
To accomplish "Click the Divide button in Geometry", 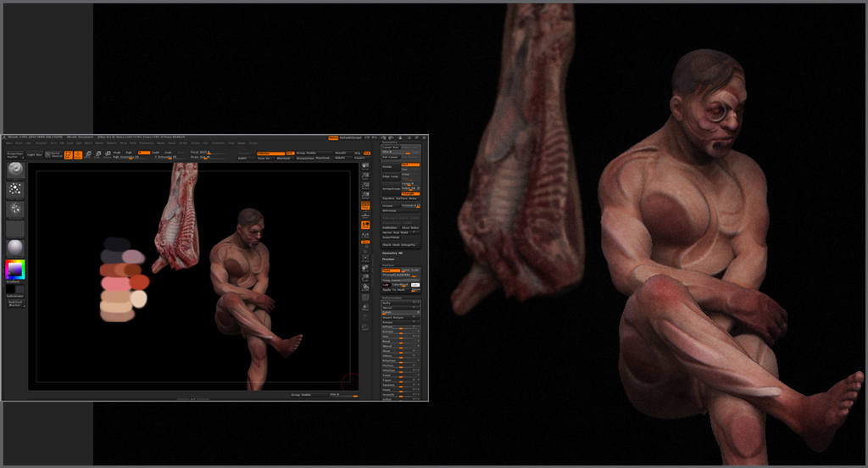I will (x=391, y=167).
